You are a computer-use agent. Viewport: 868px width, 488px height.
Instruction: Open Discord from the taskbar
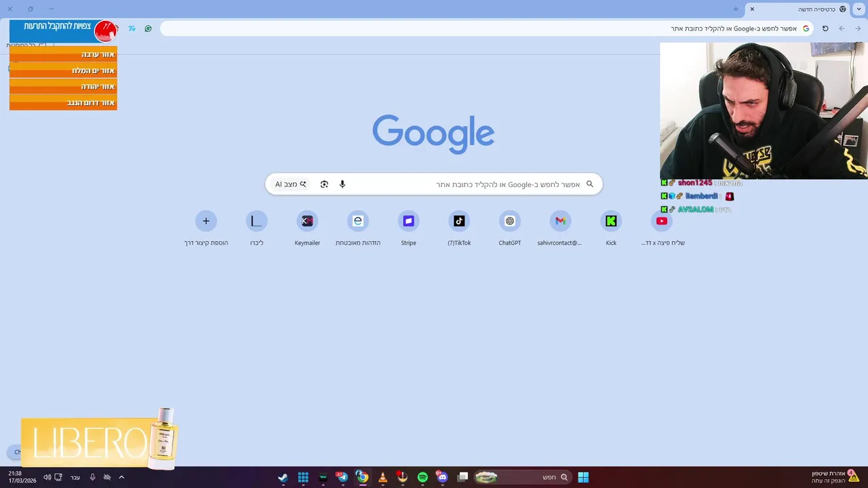(442, 477)
